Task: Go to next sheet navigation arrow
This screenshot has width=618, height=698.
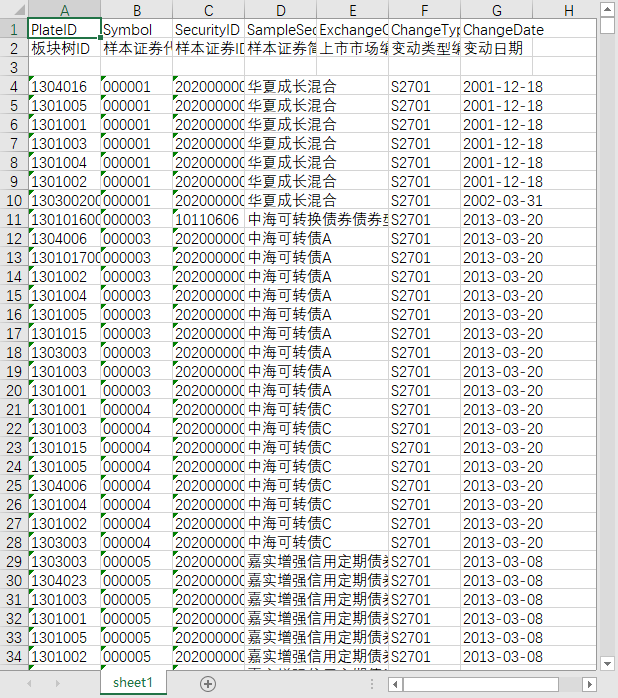Action: (57, 683)
